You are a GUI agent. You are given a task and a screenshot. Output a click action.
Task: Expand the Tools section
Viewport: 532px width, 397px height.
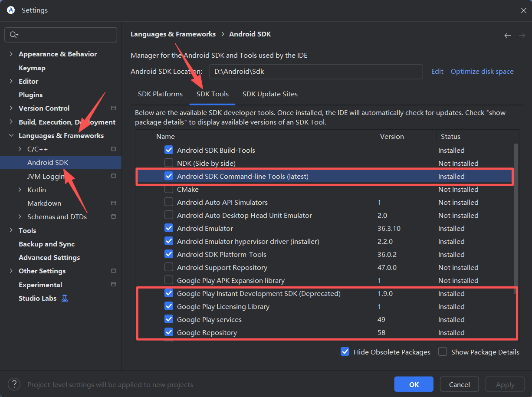11,230
